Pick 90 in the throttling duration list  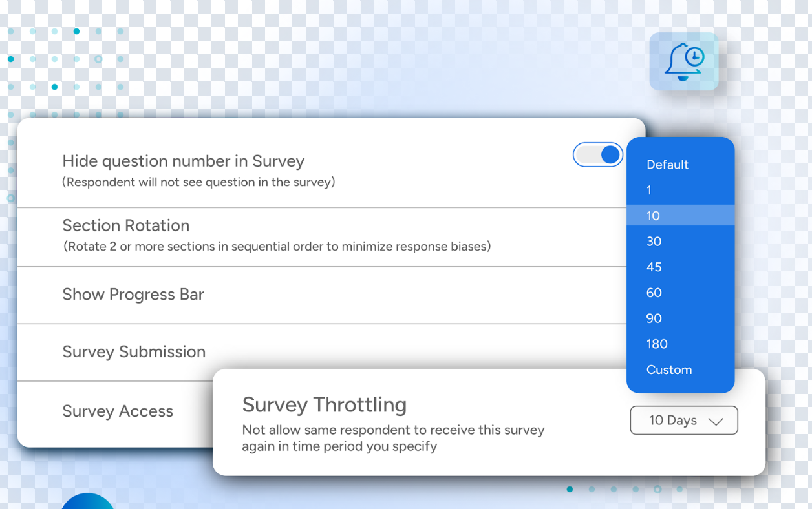coord(654,318)
